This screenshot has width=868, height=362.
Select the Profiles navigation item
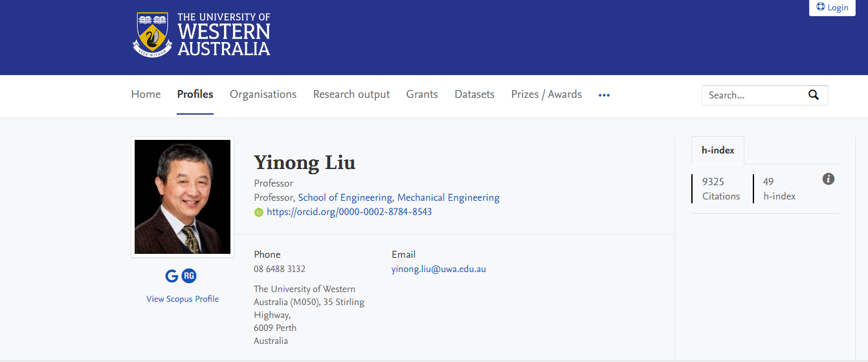[195, 95]
